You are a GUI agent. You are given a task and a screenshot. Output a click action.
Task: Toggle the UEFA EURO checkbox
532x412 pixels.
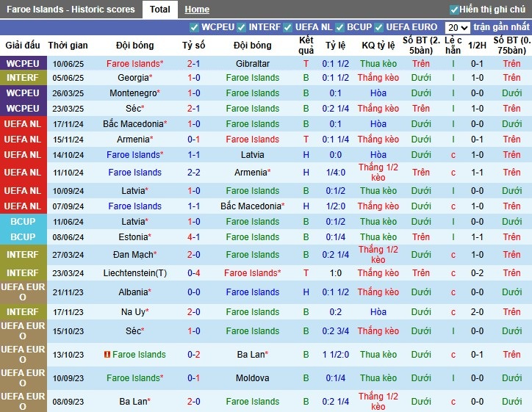379,27
